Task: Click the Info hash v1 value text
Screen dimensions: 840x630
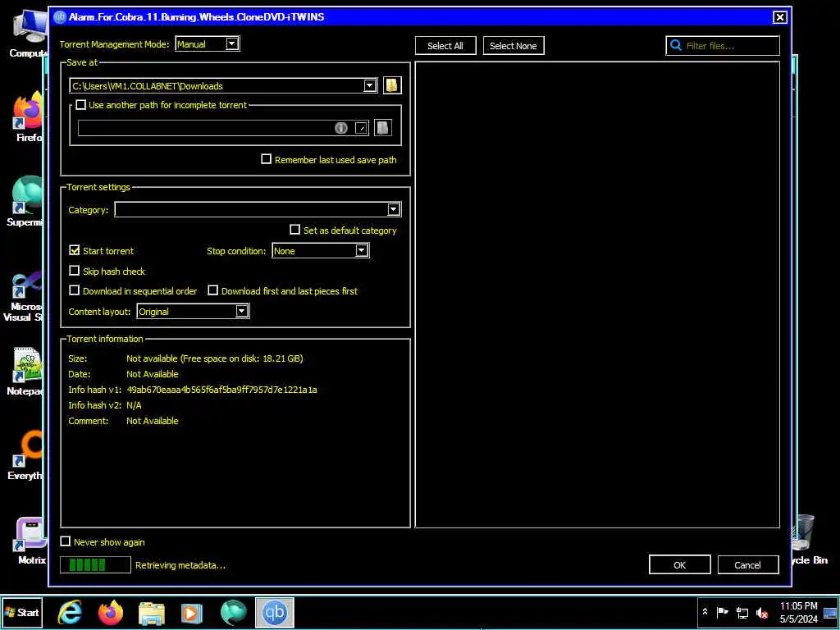Action: [x=221, y=390]
